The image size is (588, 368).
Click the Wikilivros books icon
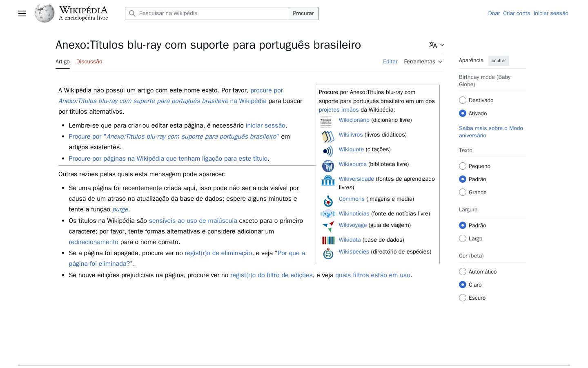click(x=327, y=137)
